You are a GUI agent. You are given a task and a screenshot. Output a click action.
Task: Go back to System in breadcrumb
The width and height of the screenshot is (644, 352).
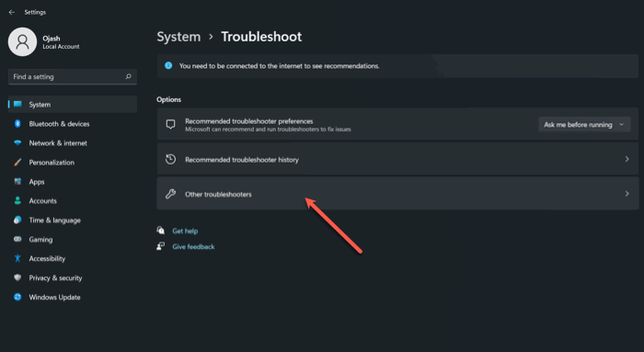point(178,37)
